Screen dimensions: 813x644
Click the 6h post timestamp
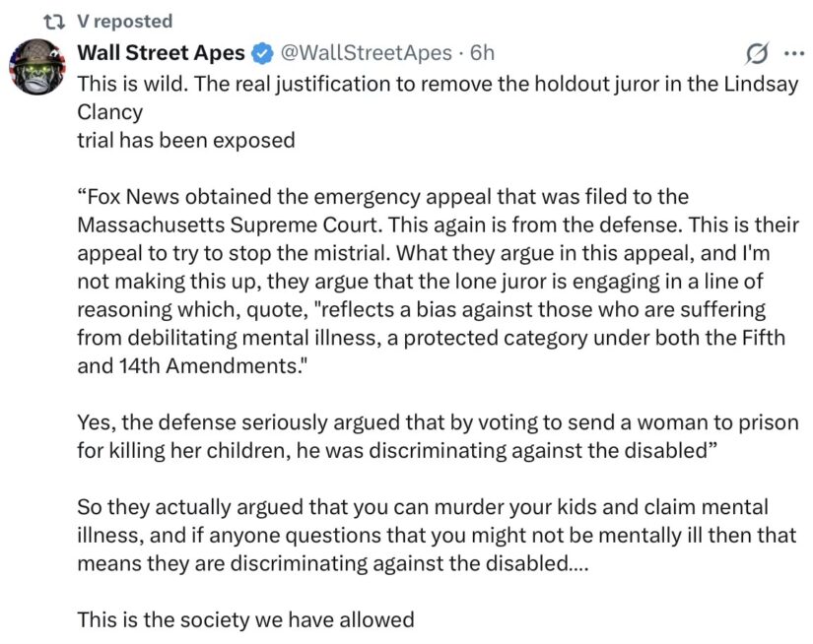point(482,53)
